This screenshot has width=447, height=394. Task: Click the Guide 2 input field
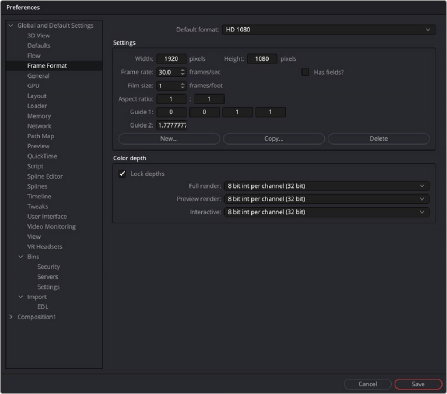(x=171, y=125)
